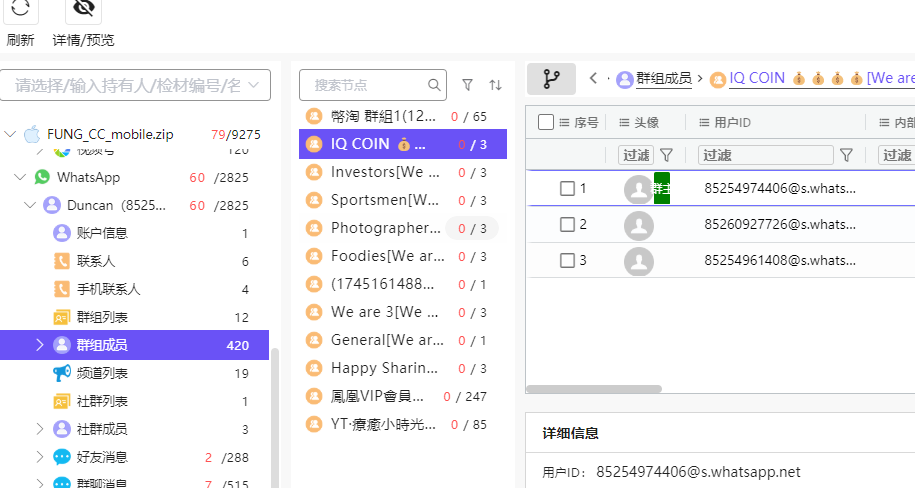Image resolution: width=915 pixels, height=488 pixels.
Task: Open the node list filter funnel
Action: (467, 85)
